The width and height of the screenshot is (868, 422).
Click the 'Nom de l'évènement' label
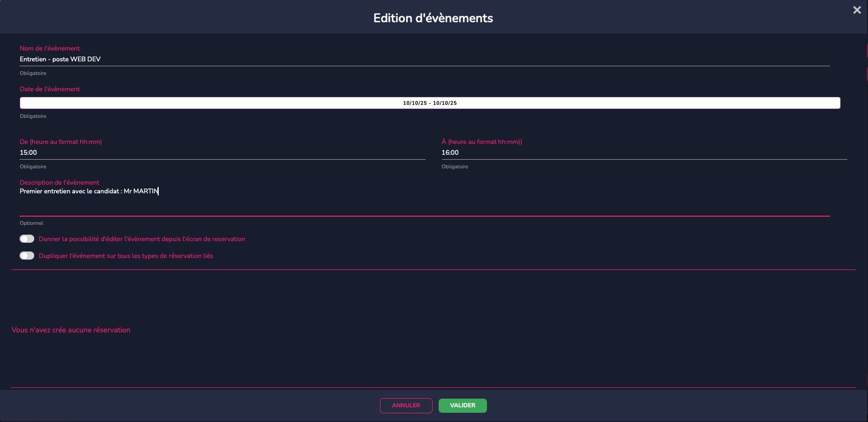(50, 48)
